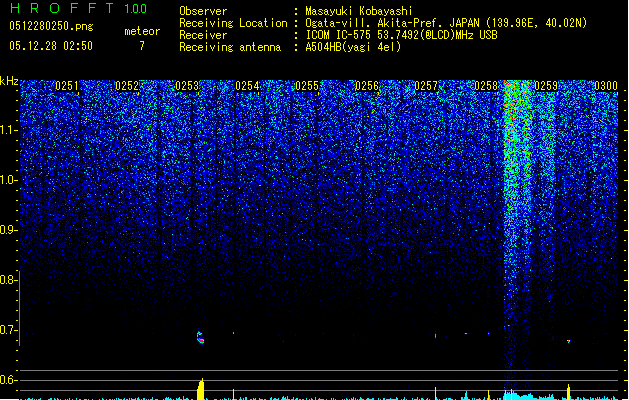Click the date stamp 05.12.28 02:50

51,46
